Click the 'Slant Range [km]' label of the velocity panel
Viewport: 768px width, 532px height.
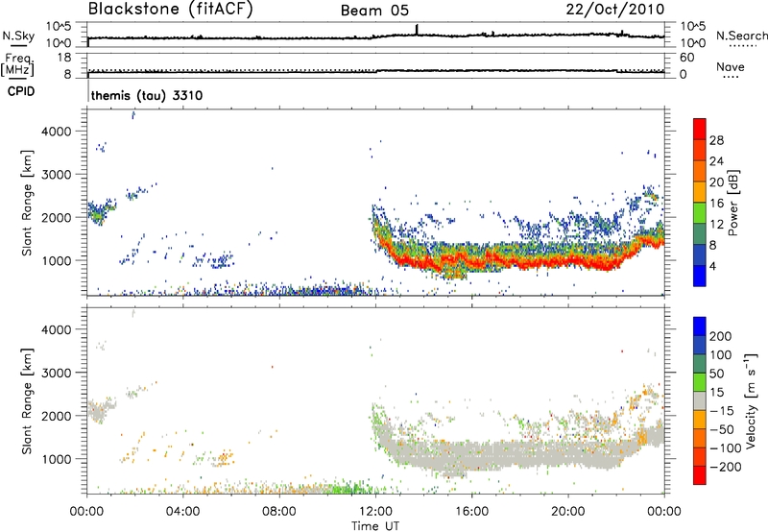[27, 401]
